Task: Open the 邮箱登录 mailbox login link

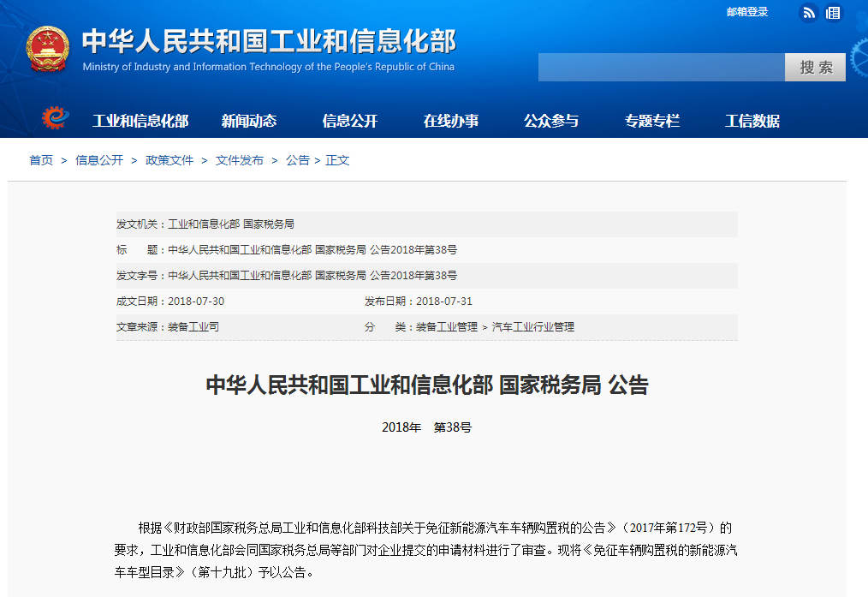Action: pyautogui.click(x=747, y=12)
